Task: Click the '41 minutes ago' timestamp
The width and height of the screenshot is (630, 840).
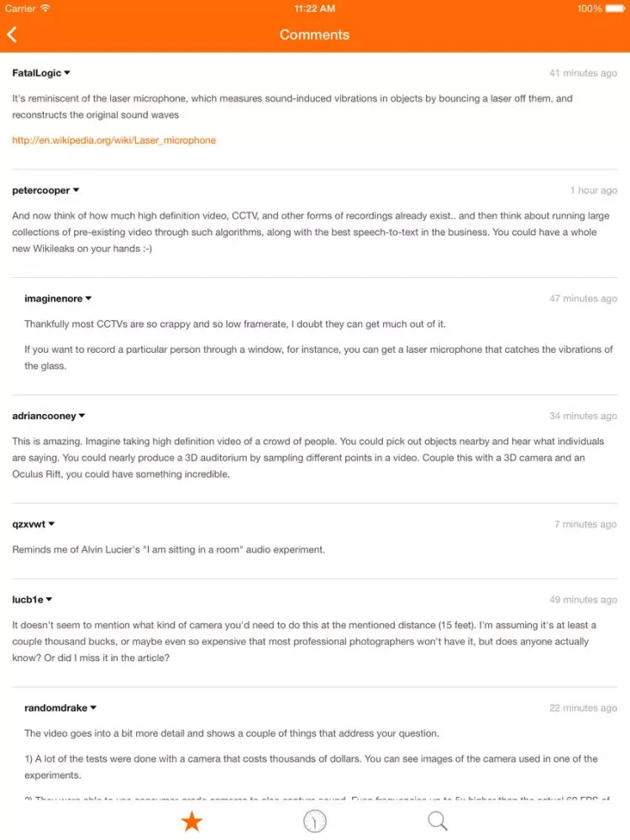Action: tap(583, 73)
